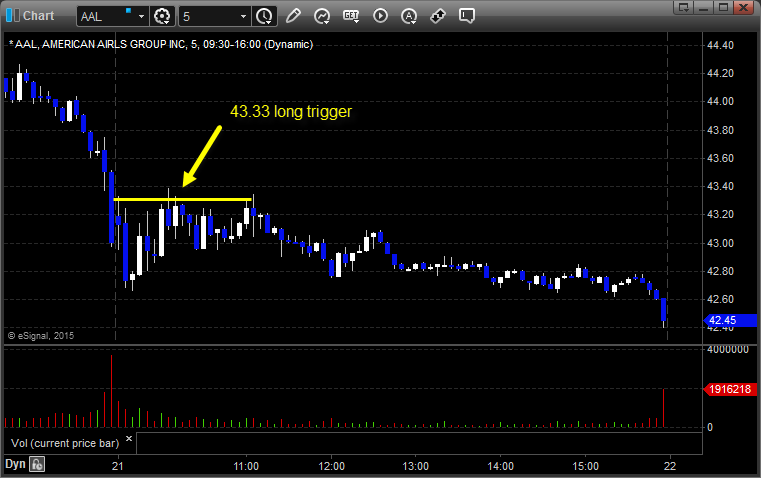Click the 11:00 time axis label
This screenshot has width=761, height=478.
click(x=246, y=466)
